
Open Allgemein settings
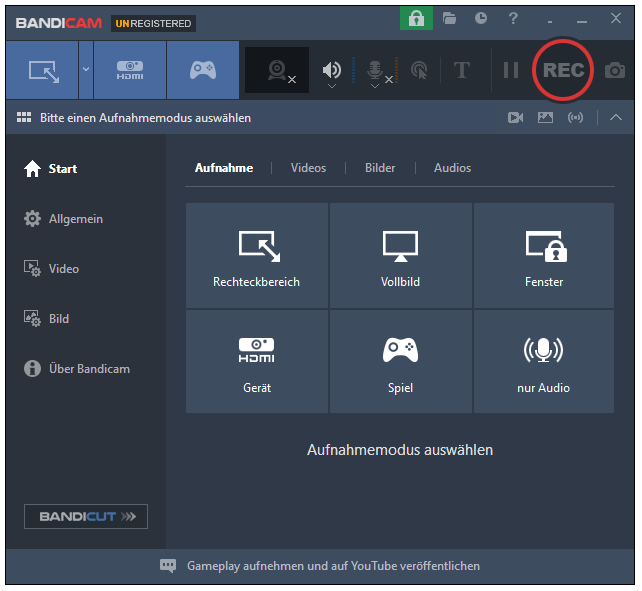click(63, 219)
